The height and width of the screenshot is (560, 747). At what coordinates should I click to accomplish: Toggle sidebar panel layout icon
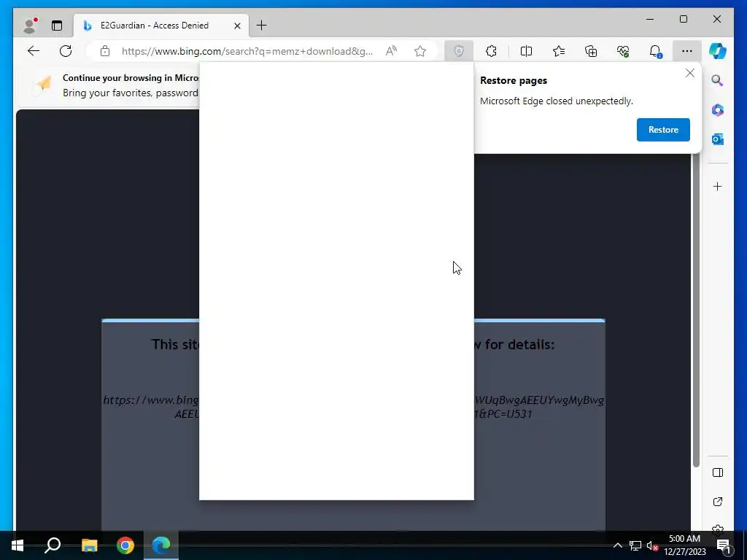click(x=718, y=472)
